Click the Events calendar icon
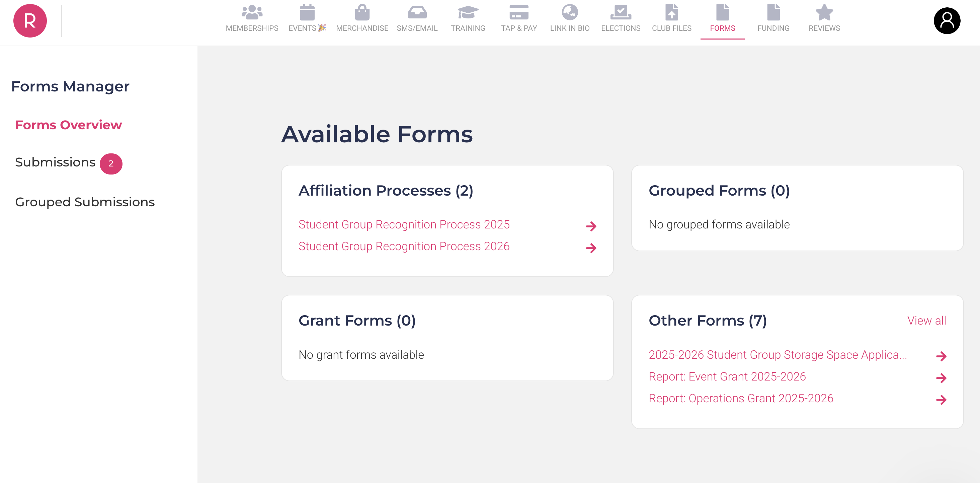Viewport: 980px width, 483px height. (307, 12)
